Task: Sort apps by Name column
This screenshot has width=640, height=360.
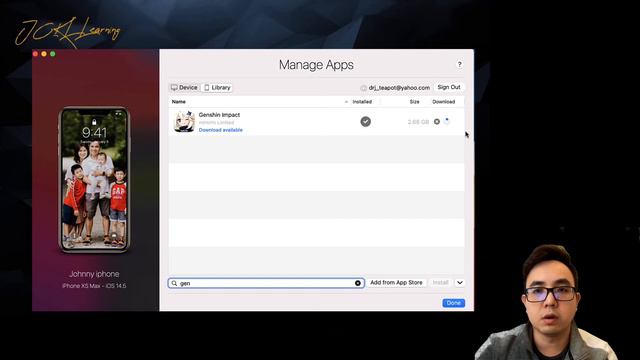Action: tap(179, 102)
